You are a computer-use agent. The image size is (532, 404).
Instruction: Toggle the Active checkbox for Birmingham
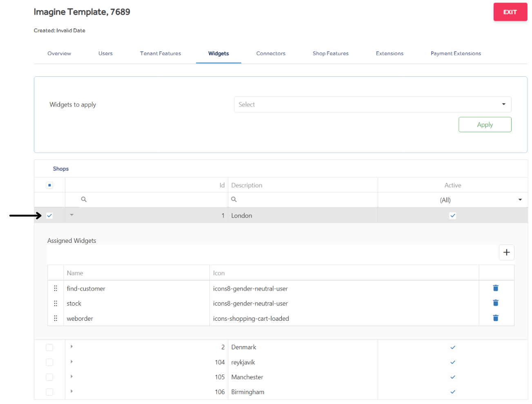453,392
